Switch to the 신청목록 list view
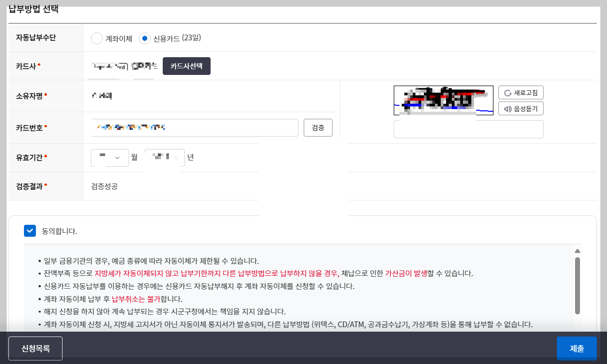Image resolution: width=607 pixels, height=364 pixels. click(35, 348)
